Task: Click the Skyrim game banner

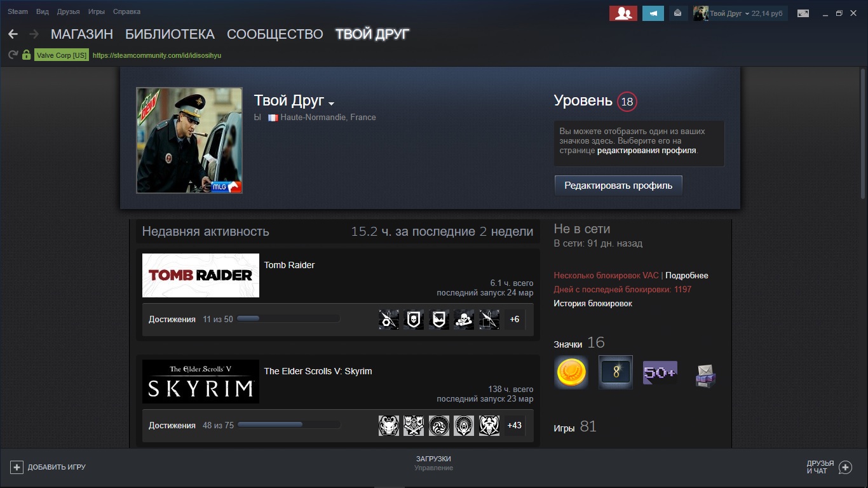Action: coord(201,381)
